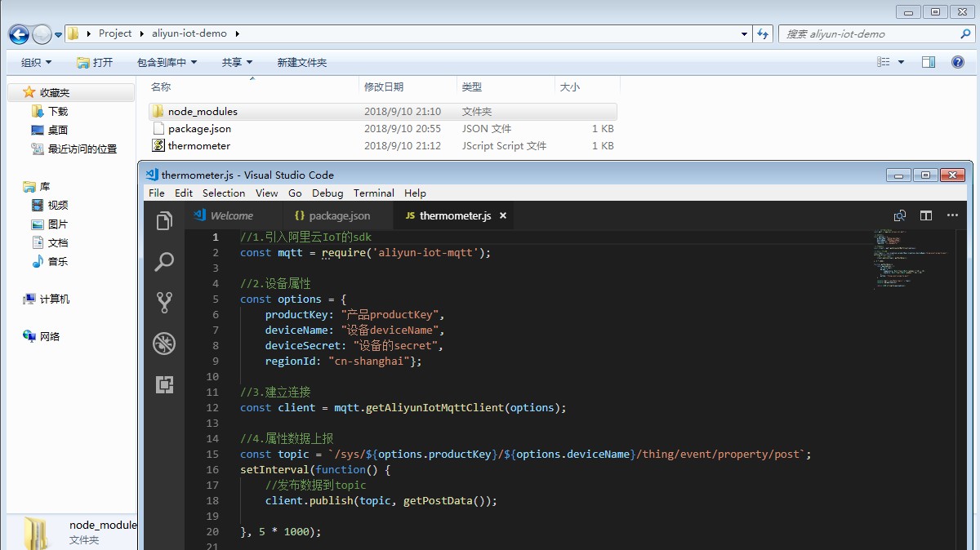The image size is (980, 550).
Task: Open the VS Code Search view icon
Action: (164, 262)
